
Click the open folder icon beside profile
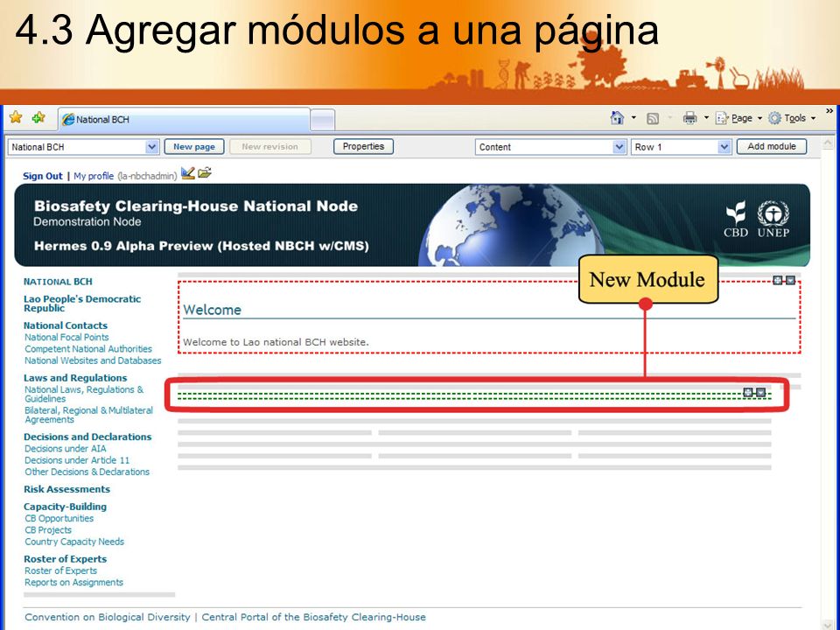tap(205, 172)
